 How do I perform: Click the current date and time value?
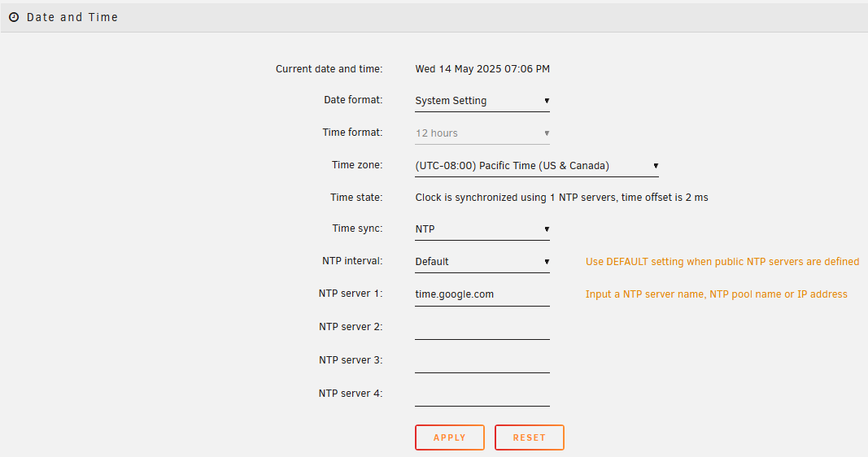[482, 69]
